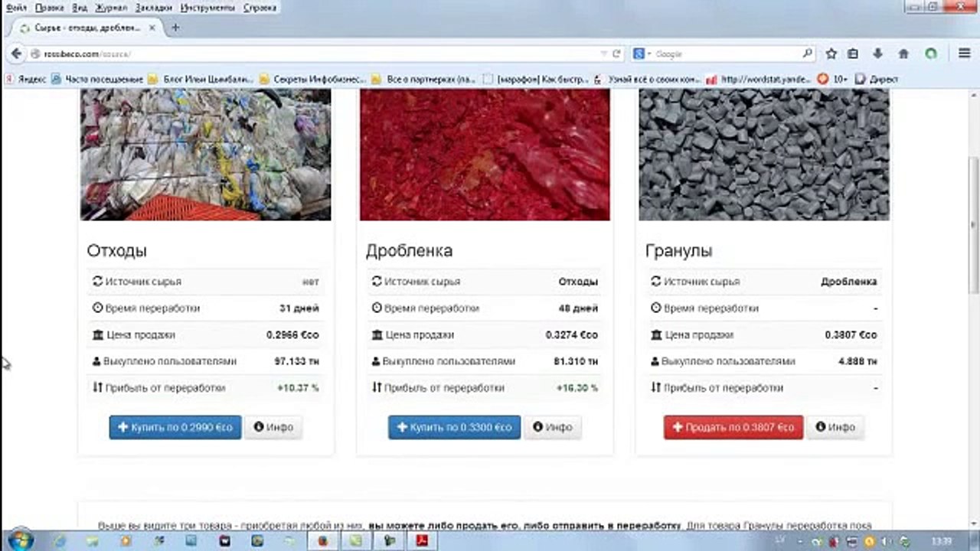Open the Яндекс bookmark
The height and width of the screenshot is (551, 980).
click(25, 79)
